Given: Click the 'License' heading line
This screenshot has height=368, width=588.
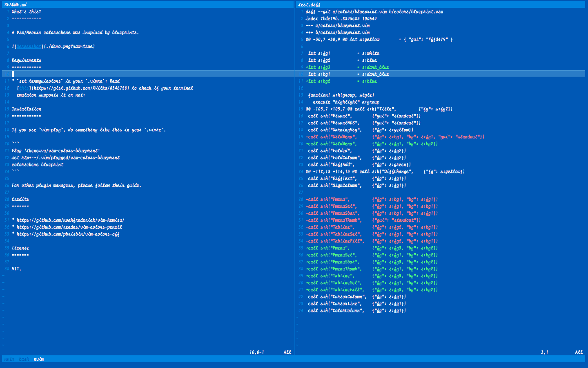Looking at the screenshot, I should (20, 248).
